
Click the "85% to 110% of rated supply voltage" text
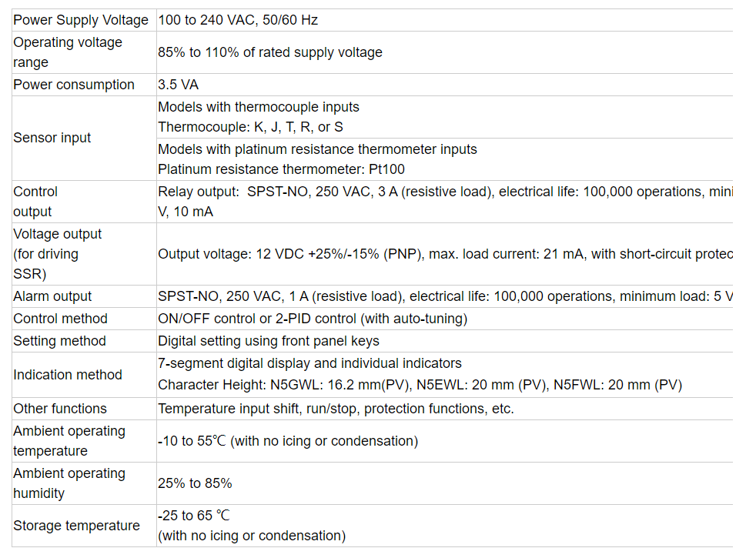coord(270,52)
